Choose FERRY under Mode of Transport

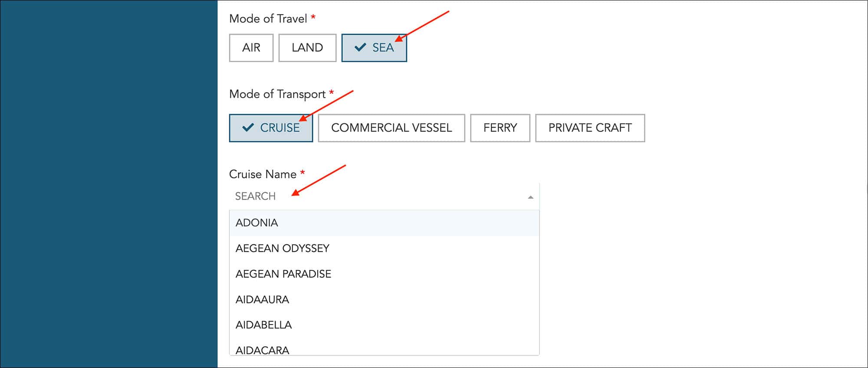click(x=500, y=128)
